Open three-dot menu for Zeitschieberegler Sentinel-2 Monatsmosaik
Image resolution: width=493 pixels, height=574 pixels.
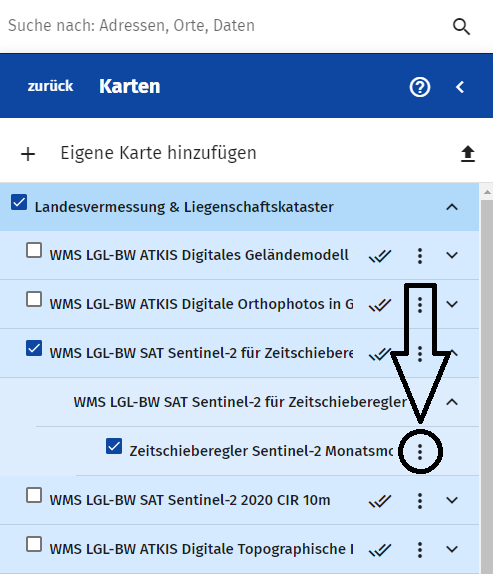tap(420, 452)
